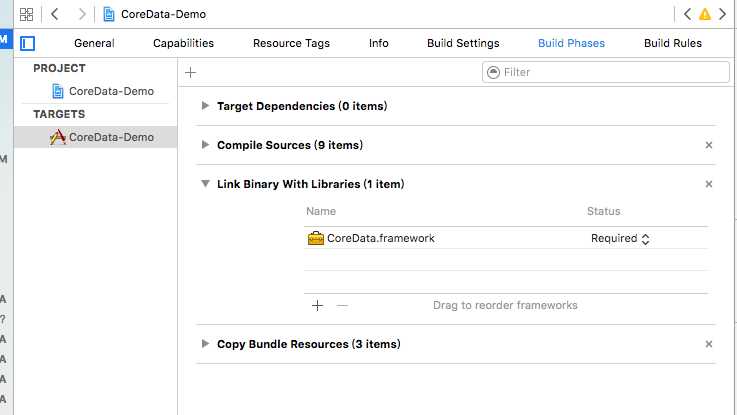This screenshot has height=415, width=737.
Task: Switch to the Capabilities tab
Action: click(x=183, y=43)
